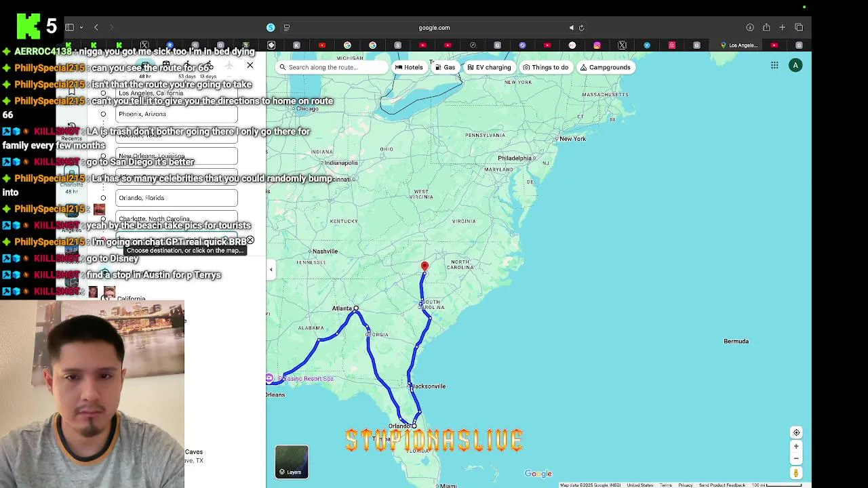The image size is (868, 488).
Task: Filter route by EV charging
Action: coord(489,67)
